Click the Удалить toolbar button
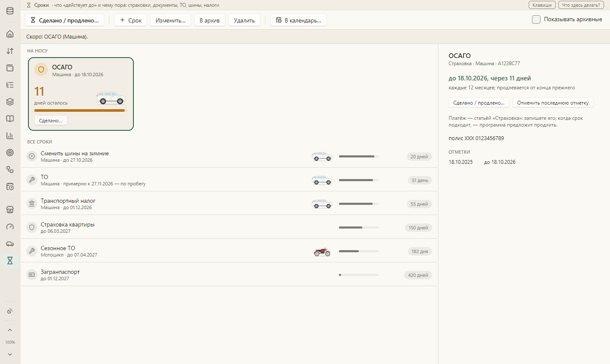 pyautogui.click(x=244, y=20)
